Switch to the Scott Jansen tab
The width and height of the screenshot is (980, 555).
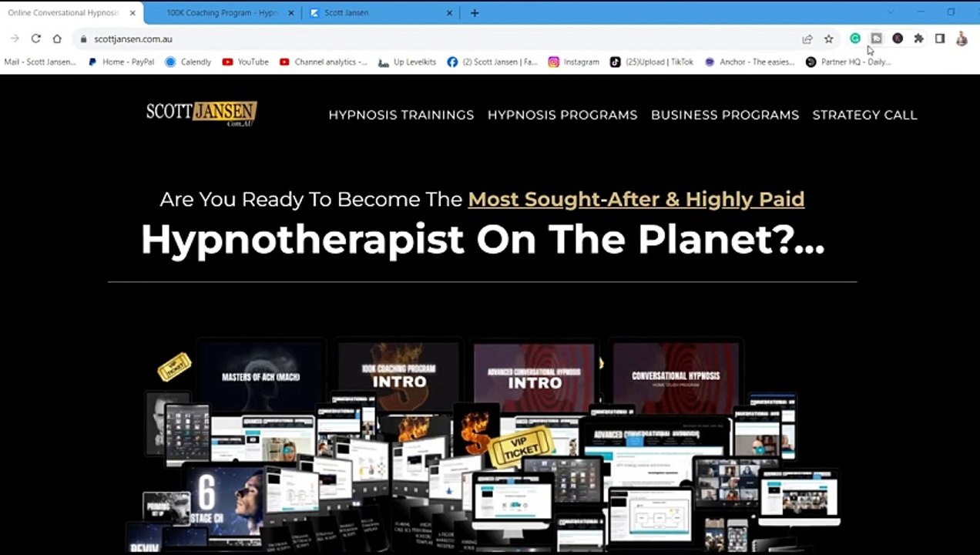(x=381, y=13)
